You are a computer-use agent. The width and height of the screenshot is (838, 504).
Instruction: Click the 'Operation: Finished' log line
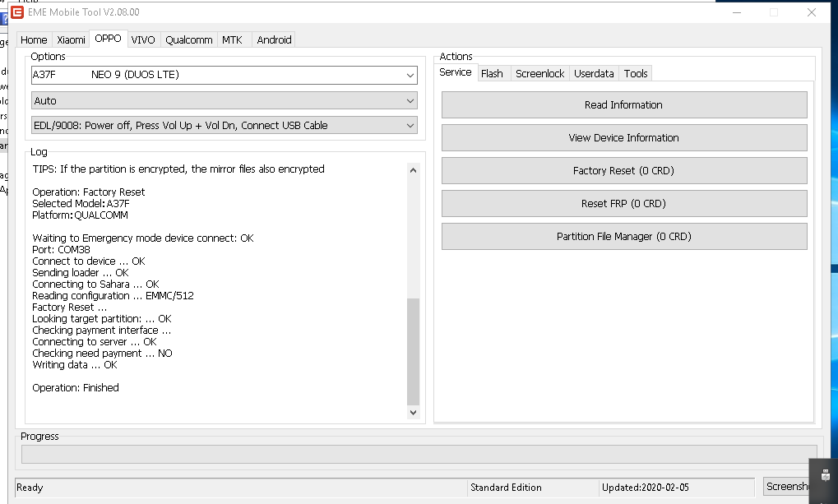(x=76, y=388)
